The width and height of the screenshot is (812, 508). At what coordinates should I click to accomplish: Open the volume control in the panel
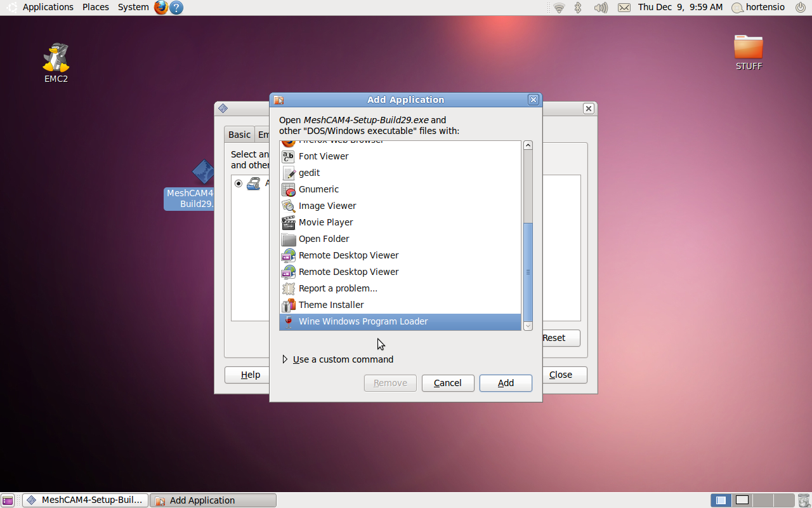pyautogui.click(x=600, y=8)
